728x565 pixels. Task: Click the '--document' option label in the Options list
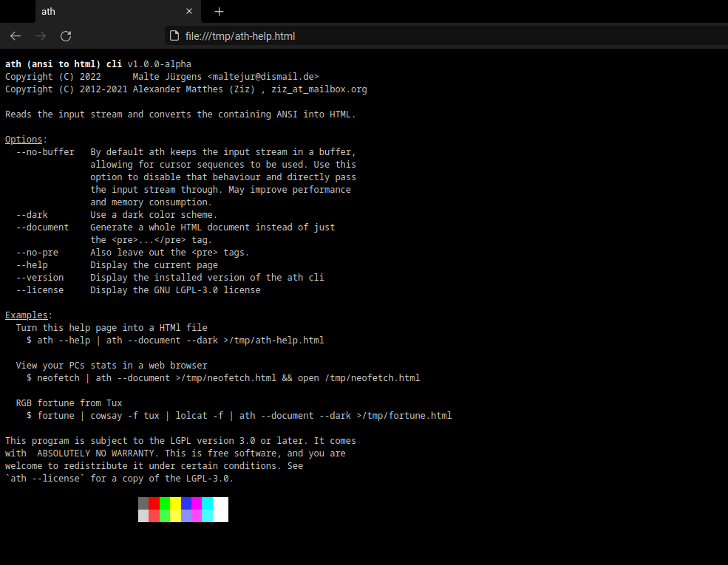coord(42,227)
